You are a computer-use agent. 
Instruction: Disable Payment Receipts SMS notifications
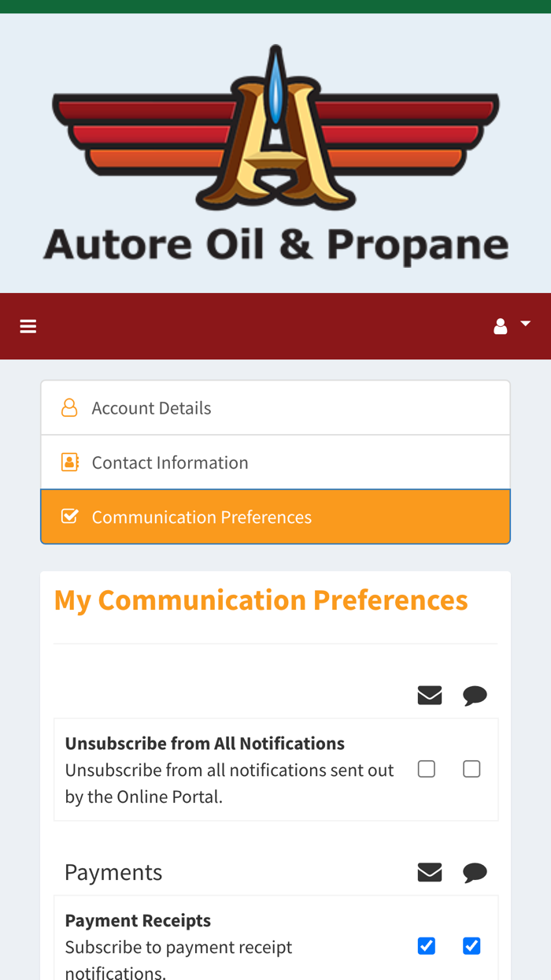(471, 945)
